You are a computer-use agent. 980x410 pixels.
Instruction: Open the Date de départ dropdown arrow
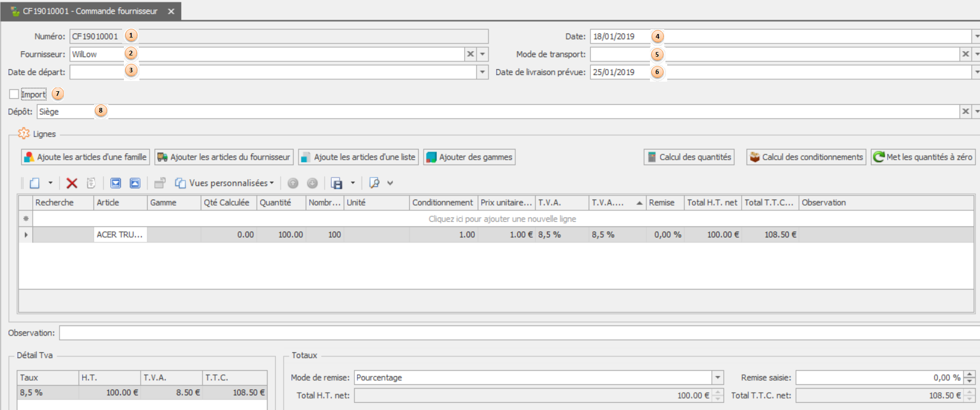click(483, 72)
